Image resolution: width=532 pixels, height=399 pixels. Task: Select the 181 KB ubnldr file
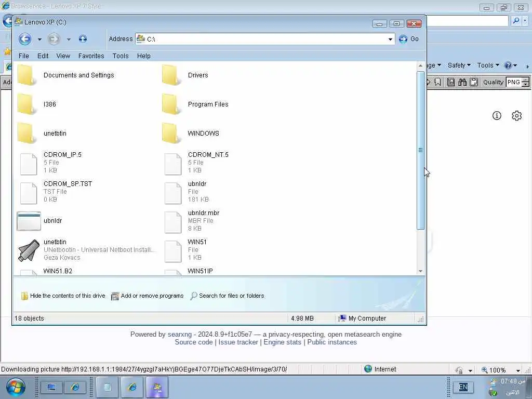[x=186, y=192]
